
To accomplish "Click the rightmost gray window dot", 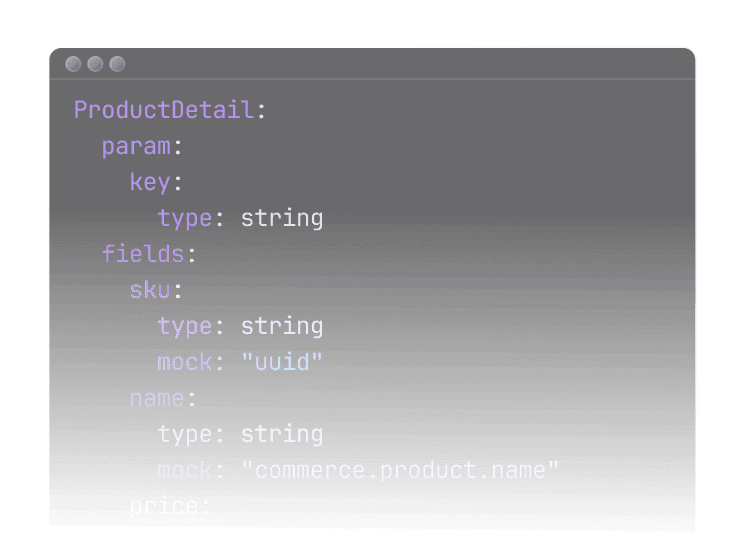I will point(118,64).
